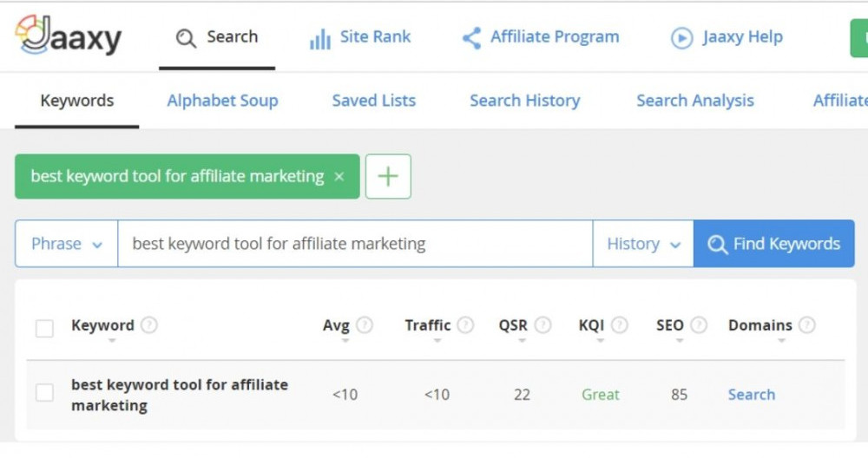
Task: Click help icon next to Avg header
Action: (x=365, y=324)
